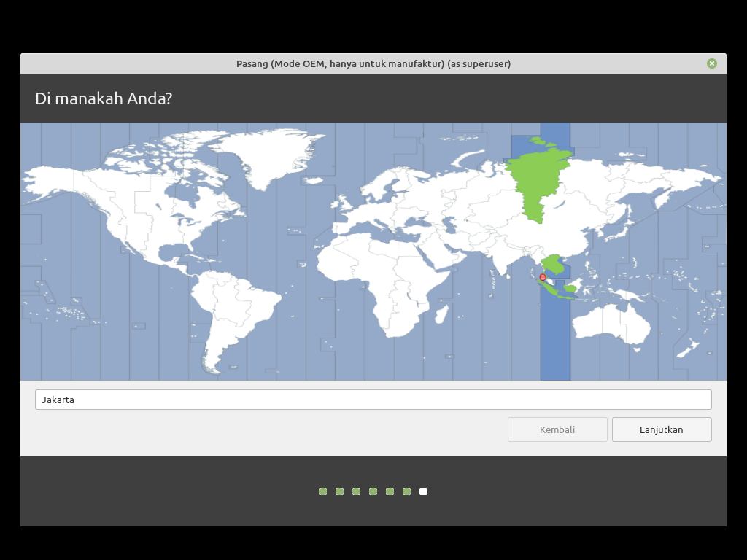Pick Madagascar island on the timezone map
This screenshot has width=747, height=560.
point(441,314)
